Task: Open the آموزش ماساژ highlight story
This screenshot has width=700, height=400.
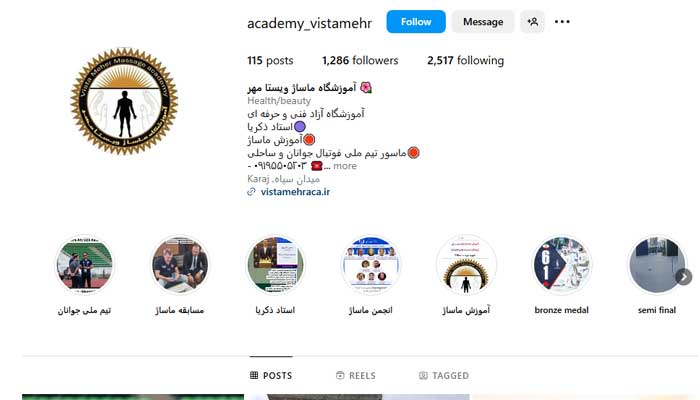Action: (x=466, y=265)
